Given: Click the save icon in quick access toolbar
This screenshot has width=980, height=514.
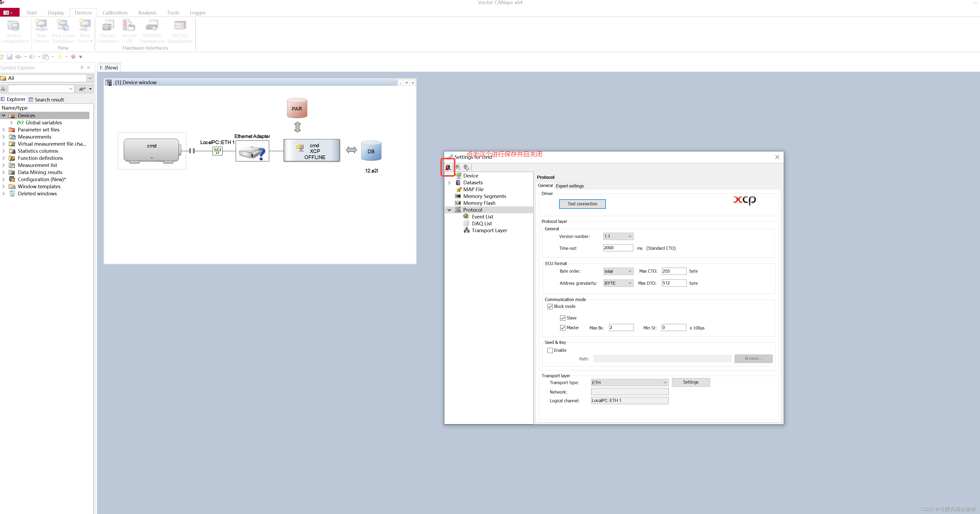Looking at the screenshot, I should [9, 57].
